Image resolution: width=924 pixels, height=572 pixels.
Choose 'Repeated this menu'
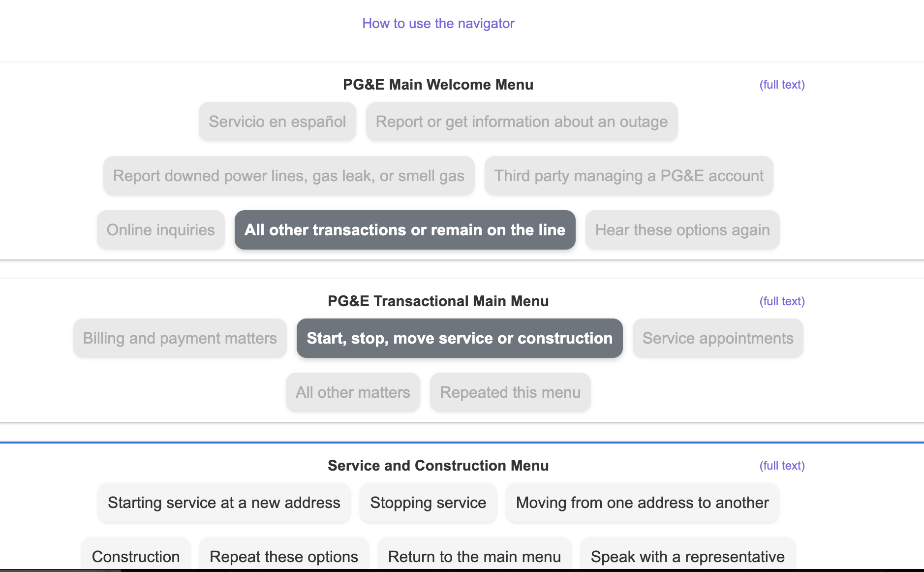[510, 392]
